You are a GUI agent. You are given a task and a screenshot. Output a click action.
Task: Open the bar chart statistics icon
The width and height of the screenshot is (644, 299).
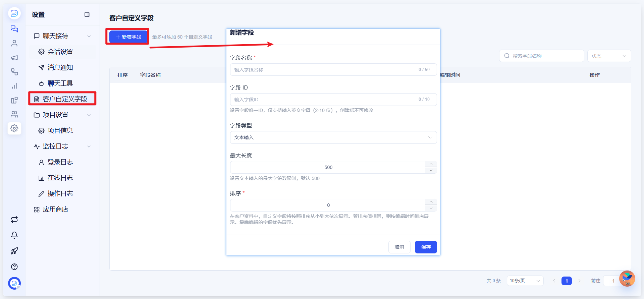(14, 86)
